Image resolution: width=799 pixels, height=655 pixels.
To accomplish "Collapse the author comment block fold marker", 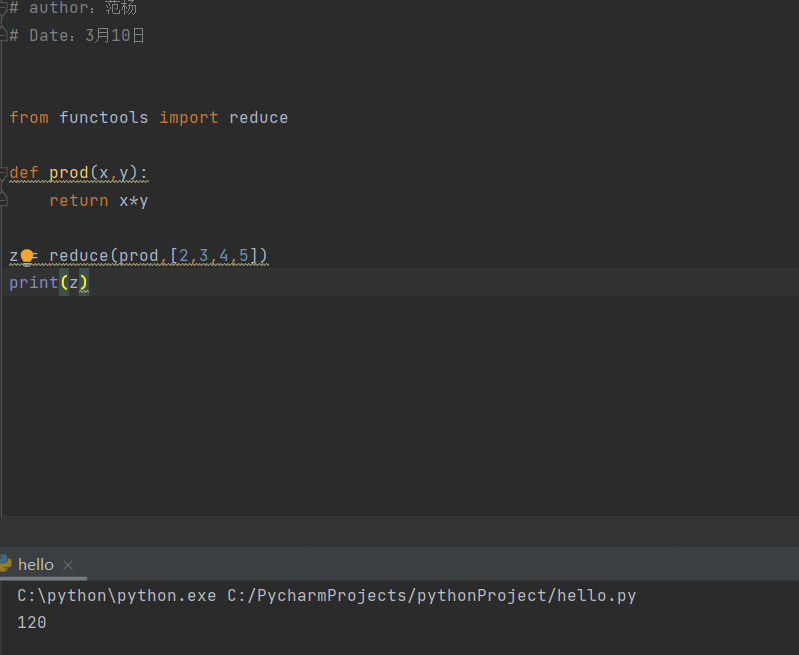I will pos(4,8).
